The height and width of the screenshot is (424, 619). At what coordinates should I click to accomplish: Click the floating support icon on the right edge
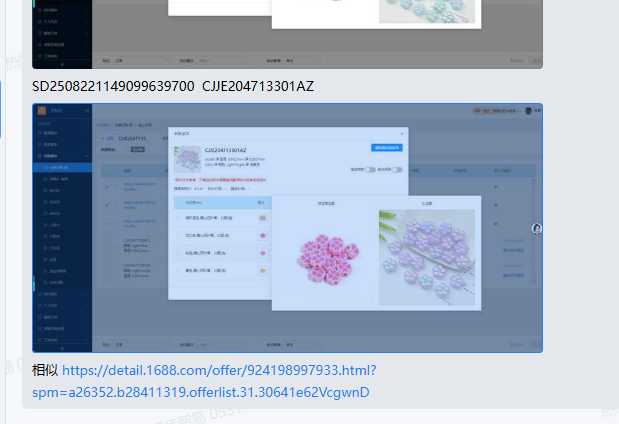[x=536, y=229]
